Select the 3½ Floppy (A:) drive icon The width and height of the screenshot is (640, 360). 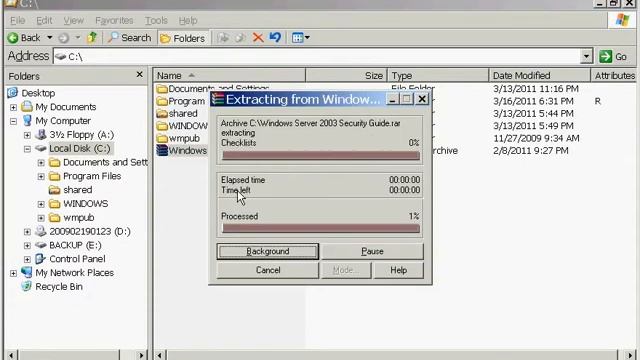point(41,134)
